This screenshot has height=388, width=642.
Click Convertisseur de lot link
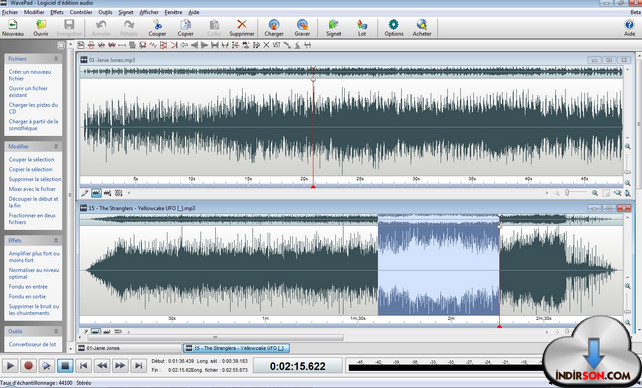pos(32,345)
